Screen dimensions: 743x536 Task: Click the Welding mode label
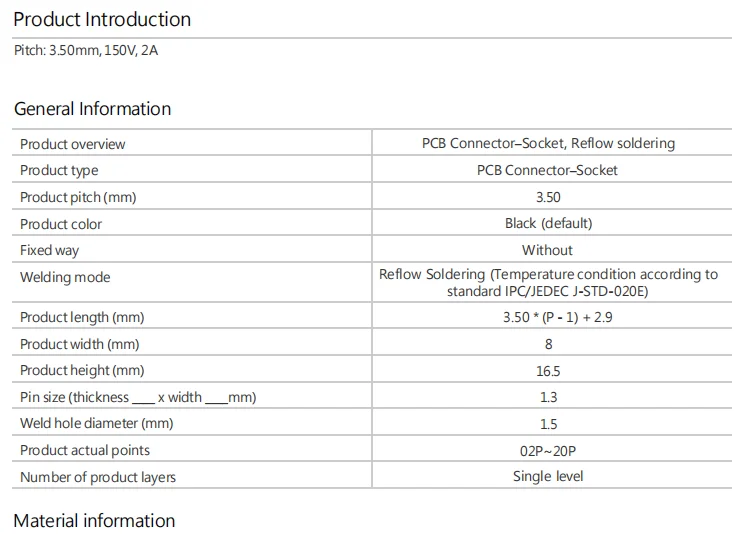point(65,277)
